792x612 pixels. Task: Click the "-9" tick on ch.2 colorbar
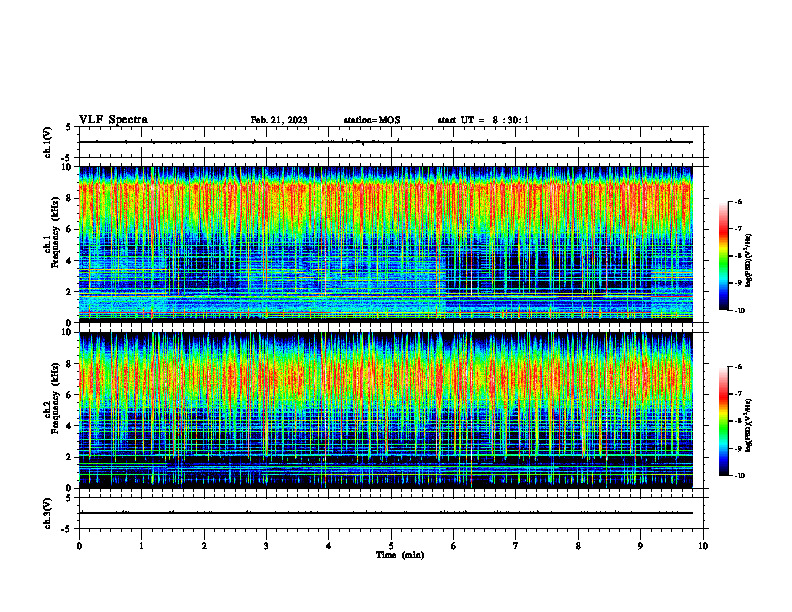(x=738, y=448)
